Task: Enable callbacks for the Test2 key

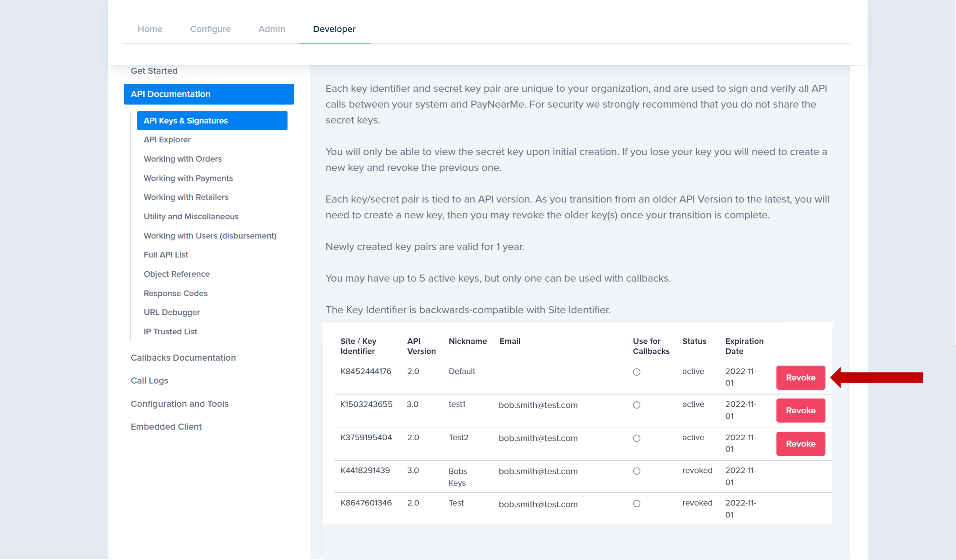Action: coord(637,438)
